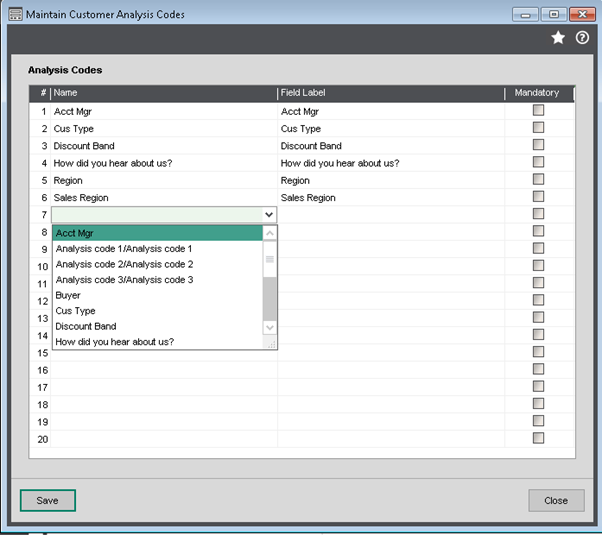Image resolution: width=602 pixels, height=535 pixels.
Task: Select Acct Mgr from the dropdown list
Action: coord(157,233)
